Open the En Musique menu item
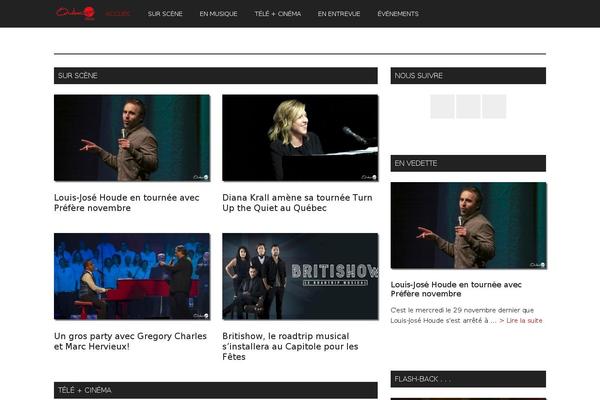 tap(218, 14)
